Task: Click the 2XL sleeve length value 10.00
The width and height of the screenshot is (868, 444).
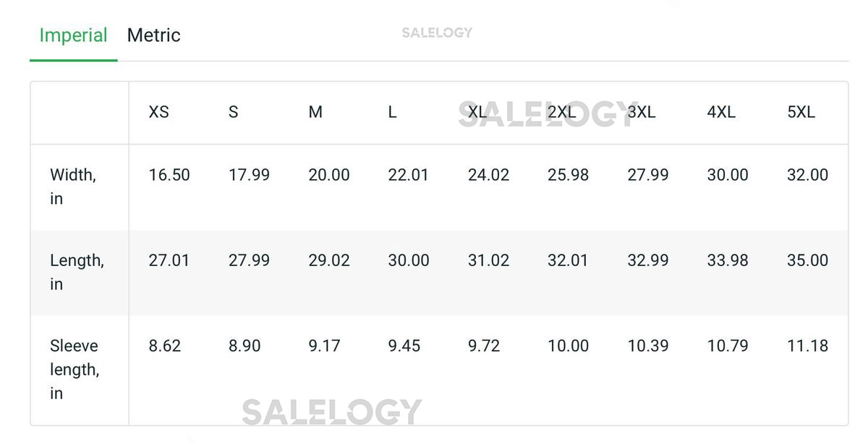Action: click(x=568, y=346)
